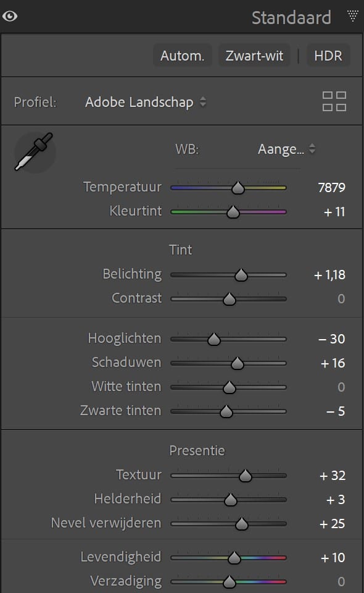The image size is (364, 593).
Task: Toggle Zwart-wit treatment mode
Action: (254, 55)
